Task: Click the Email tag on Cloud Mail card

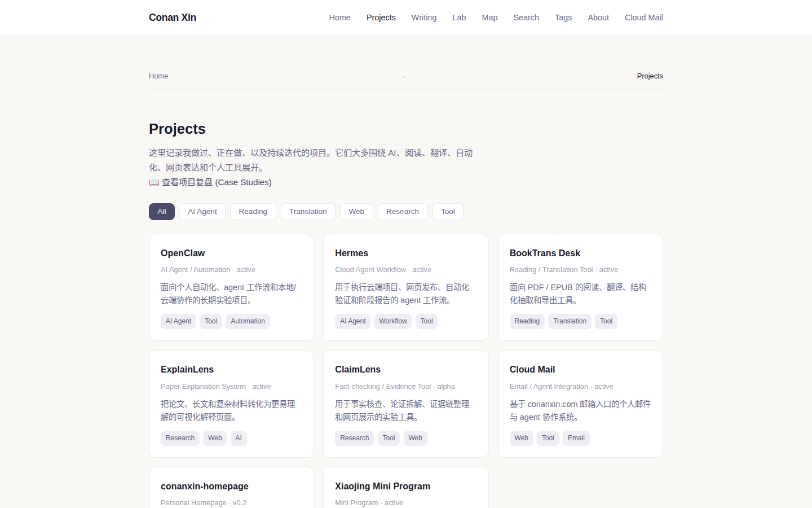Action: (576, 438)
